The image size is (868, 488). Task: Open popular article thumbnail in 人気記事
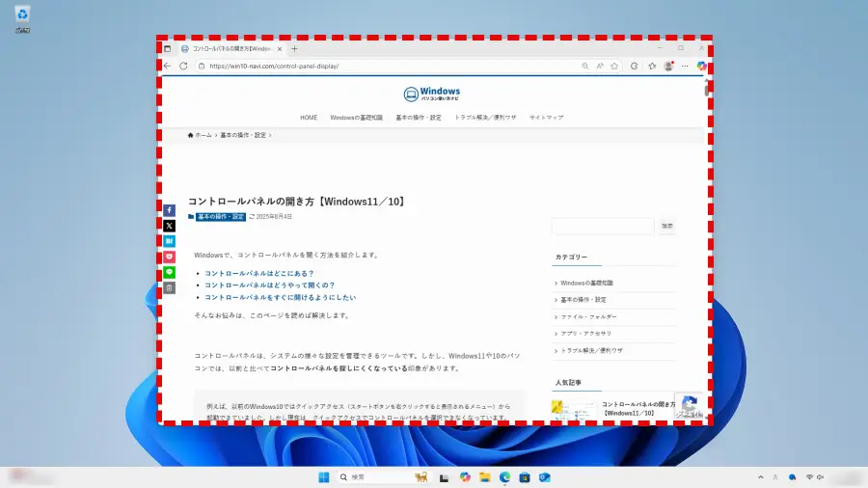[x=574, y=410]
